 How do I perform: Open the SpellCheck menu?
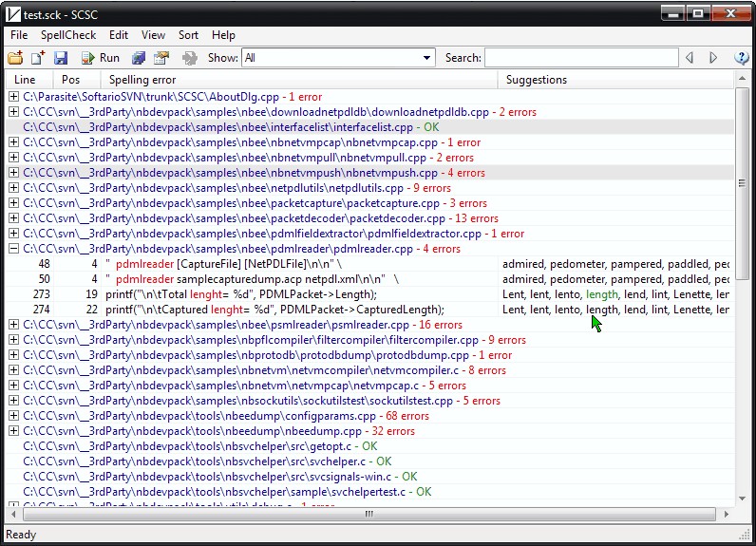(68, 35)
